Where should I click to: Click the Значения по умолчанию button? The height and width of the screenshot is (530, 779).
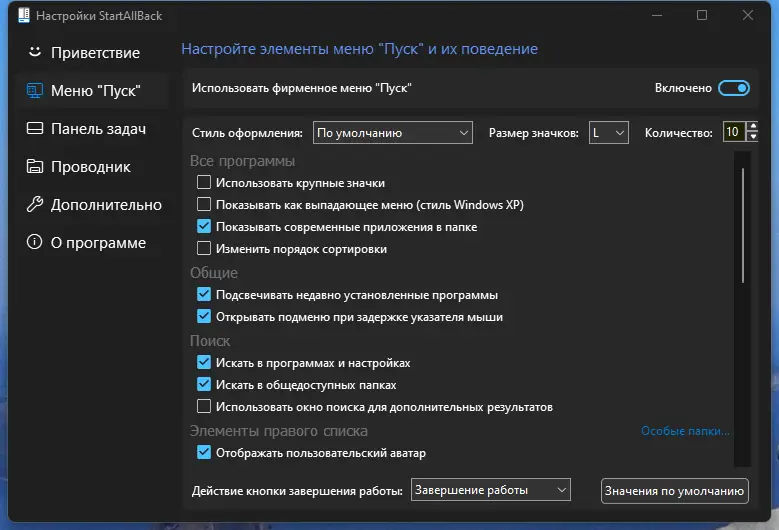pyautogui.click(x=674, y=491)
